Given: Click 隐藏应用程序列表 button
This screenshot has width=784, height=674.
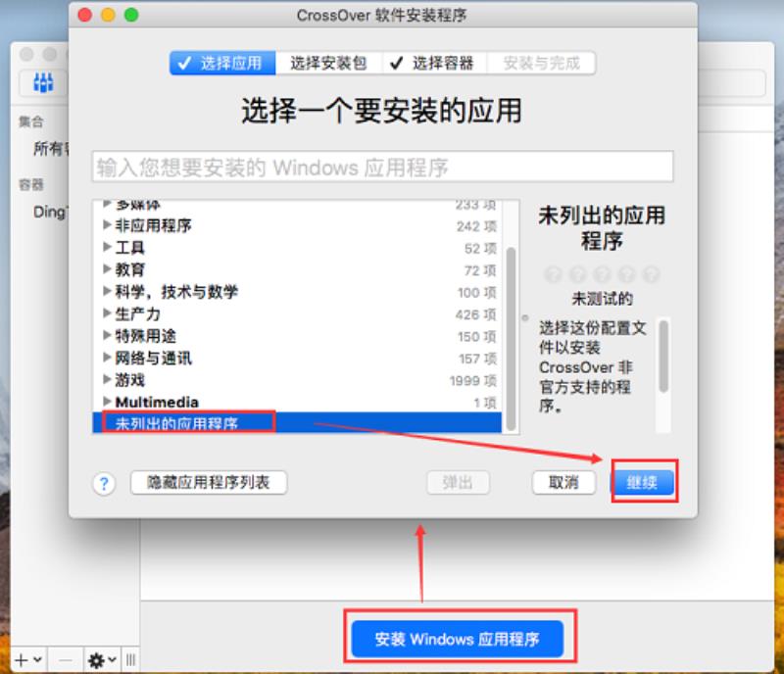Looking at the screenshot, I should (x=209, y=483).
